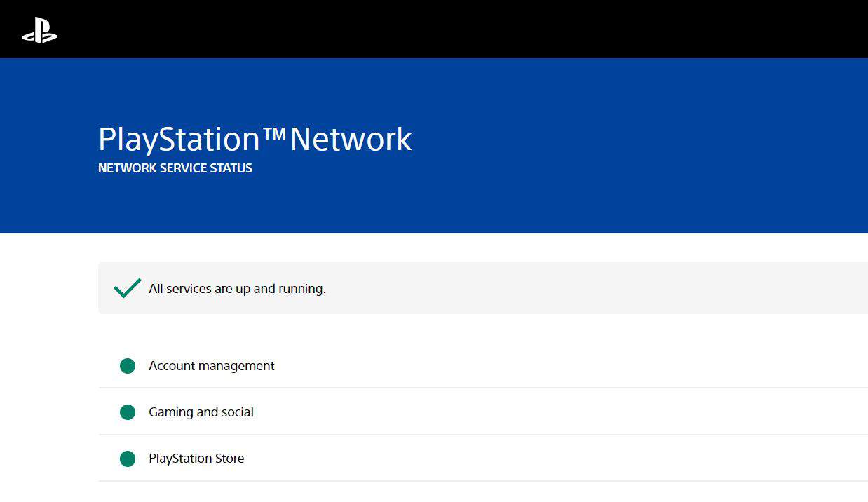Click the green dot beside PlayStation Store

(128, 459)
